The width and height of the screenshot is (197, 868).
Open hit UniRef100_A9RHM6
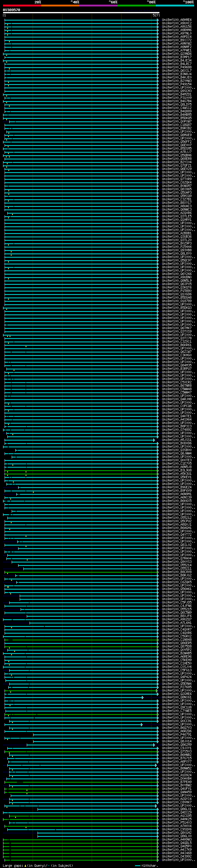point(176,30)
